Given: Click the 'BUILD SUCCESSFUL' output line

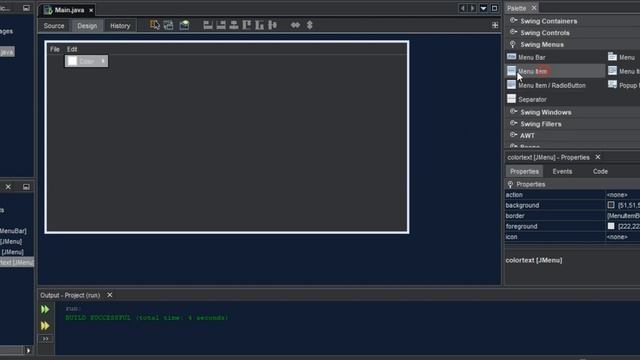Looking at the screenshot, I should pyautogui.click(x=147, y=318).
